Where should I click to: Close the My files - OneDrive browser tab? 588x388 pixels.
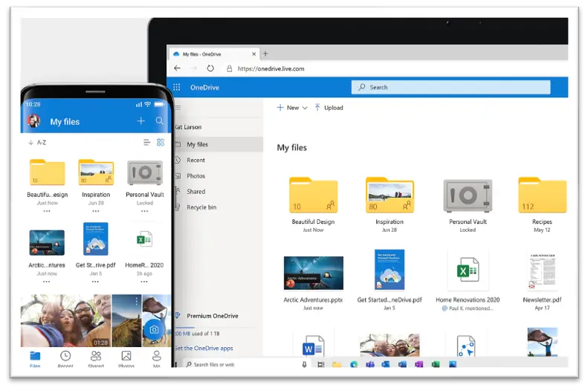point(254,54)
